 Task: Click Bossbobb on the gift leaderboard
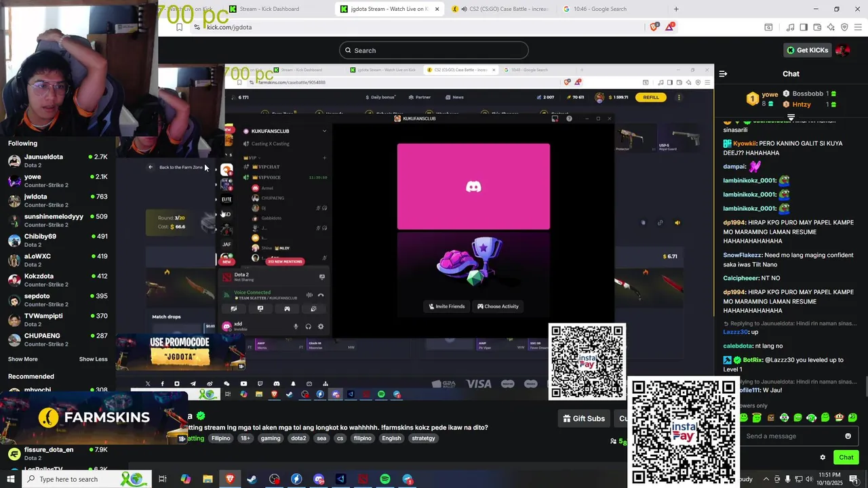[x=808, y=94]
